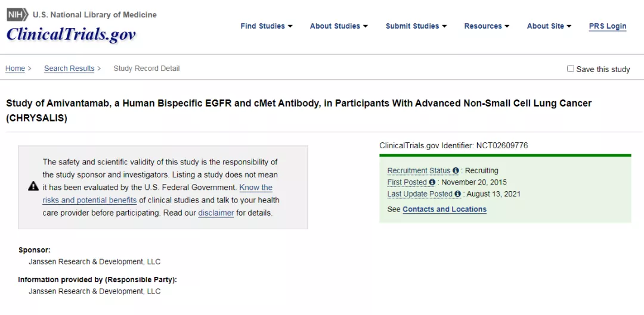Jump to Contacts and Locations
Viewport: 644px width, 315px height.
444,209
